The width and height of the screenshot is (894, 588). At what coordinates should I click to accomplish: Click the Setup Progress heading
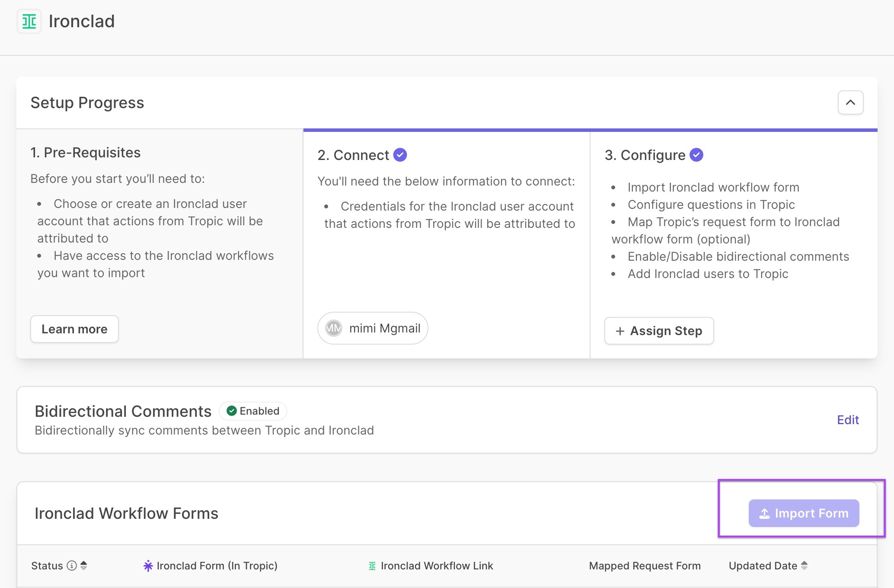87,103
